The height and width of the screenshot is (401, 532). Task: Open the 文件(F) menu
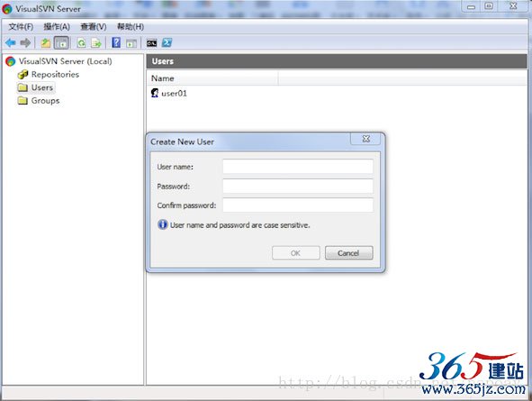(21, 27)
